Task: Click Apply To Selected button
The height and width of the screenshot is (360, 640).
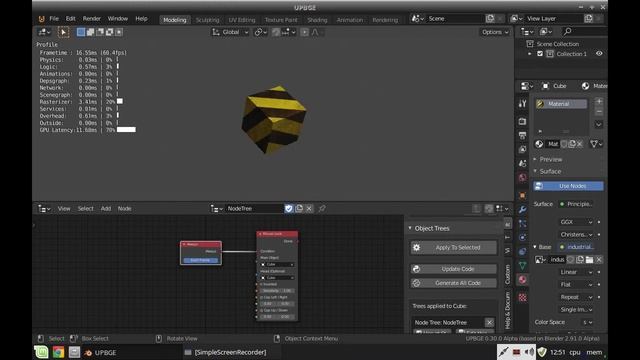Action: tap(453, 247)
